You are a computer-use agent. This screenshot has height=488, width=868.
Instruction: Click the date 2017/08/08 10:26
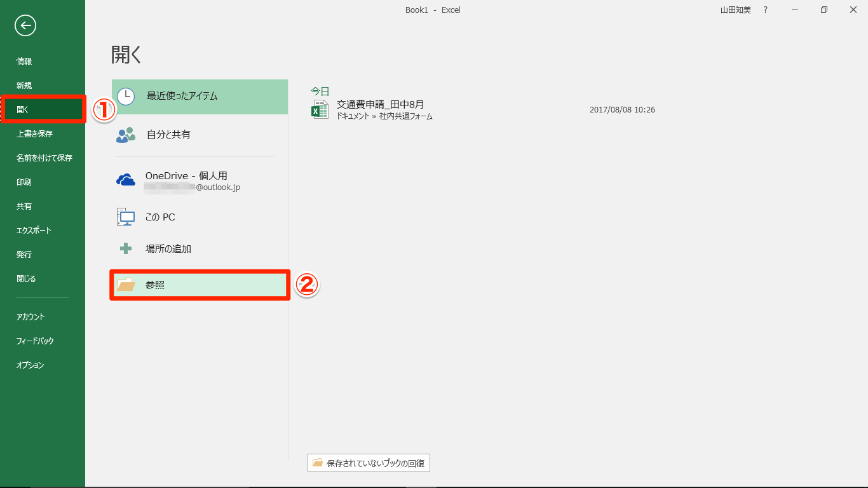(x=622, y=110)
